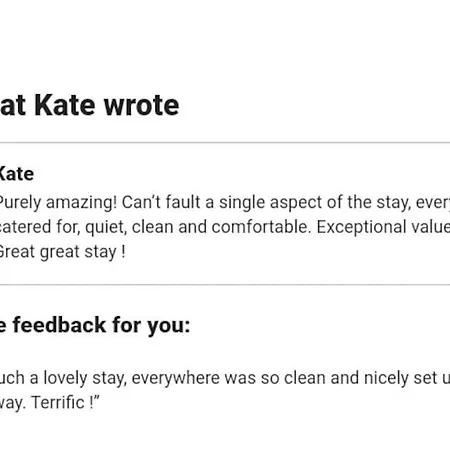Select the word "feedback" in the subheading
Screen dimensions: 450x450
point(60,325)
